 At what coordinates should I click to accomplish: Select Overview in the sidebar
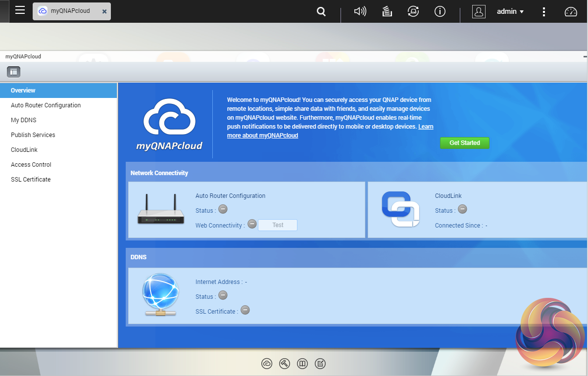click(x=58, y=91)
